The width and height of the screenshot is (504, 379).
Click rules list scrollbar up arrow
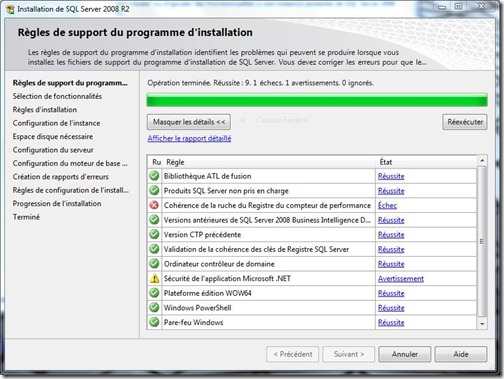[482, 161]
